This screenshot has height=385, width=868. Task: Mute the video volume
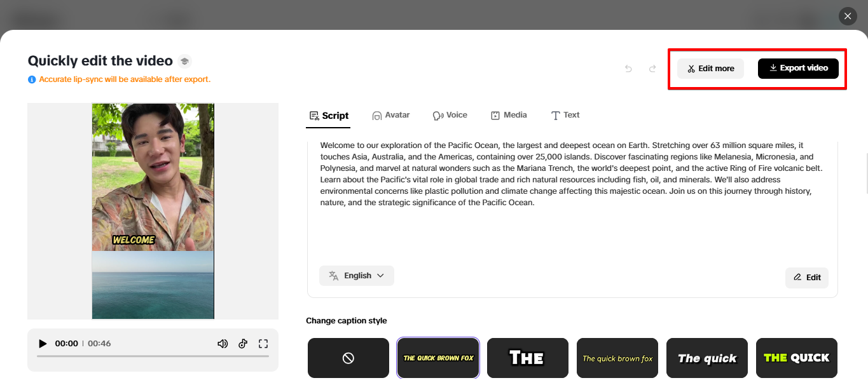coord(223,344)
